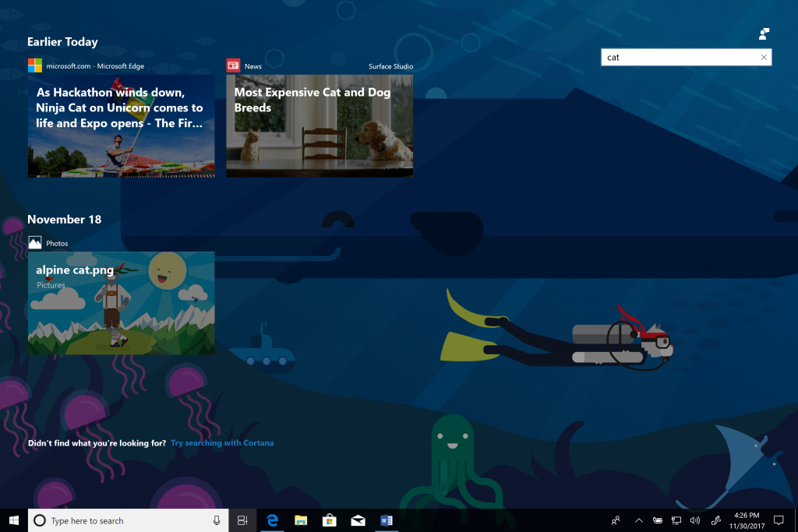Open the Windows Start menu
798x532 pixels.
click(x=13, y=520)
